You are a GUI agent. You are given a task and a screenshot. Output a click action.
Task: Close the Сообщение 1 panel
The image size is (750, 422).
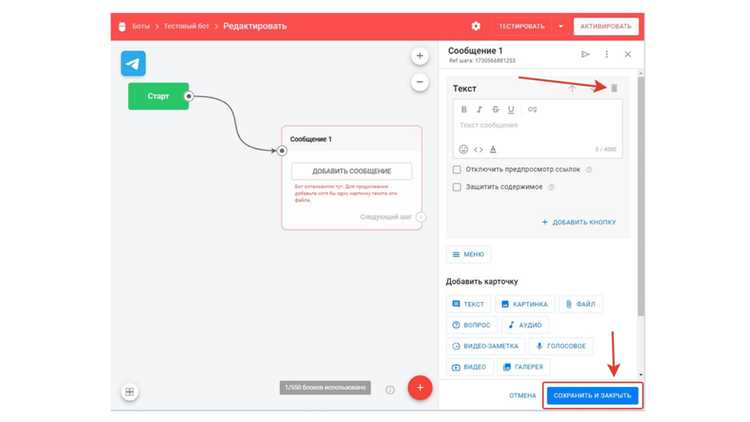tap(628, 55)
